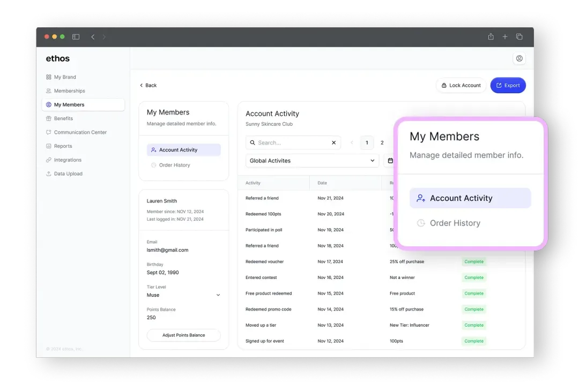
Task: Select Order History in small panel
Action: point(175,165)
